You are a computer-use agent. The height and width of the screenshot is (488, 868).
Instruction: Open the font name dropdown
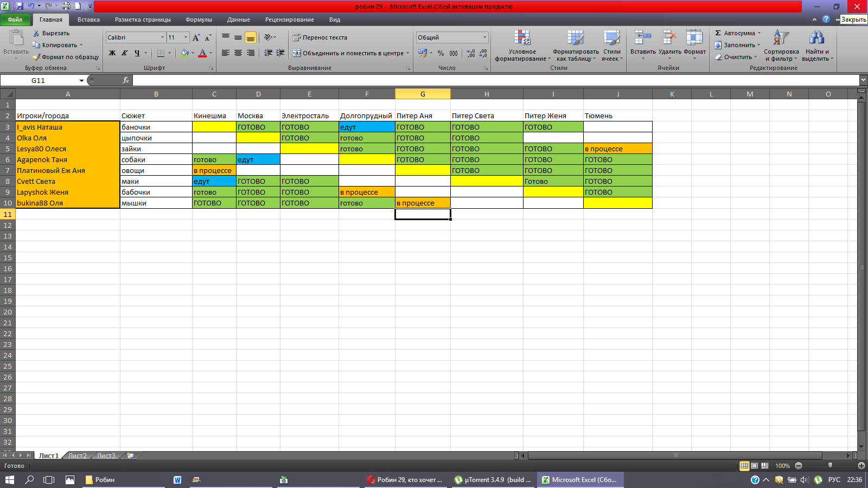click(162, 37)
